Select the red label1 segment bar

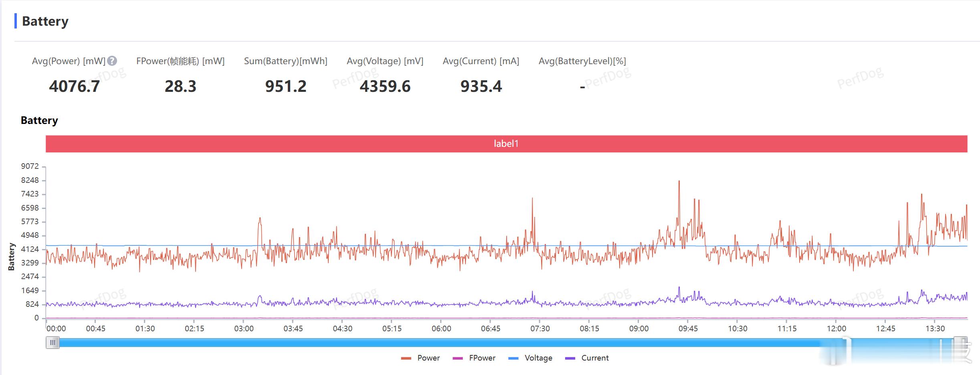tap(506, 144)
